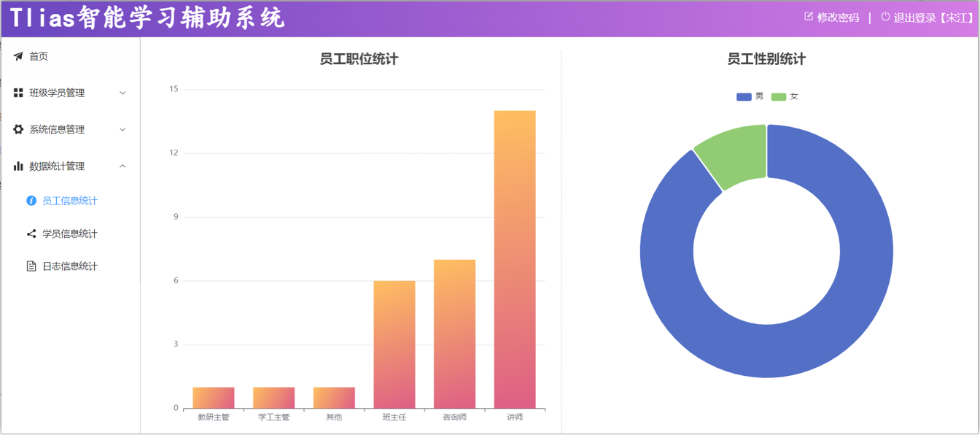980x435 pixels.
Task: Click 退出登录【宋江】 link
Action: pos(934,18)
